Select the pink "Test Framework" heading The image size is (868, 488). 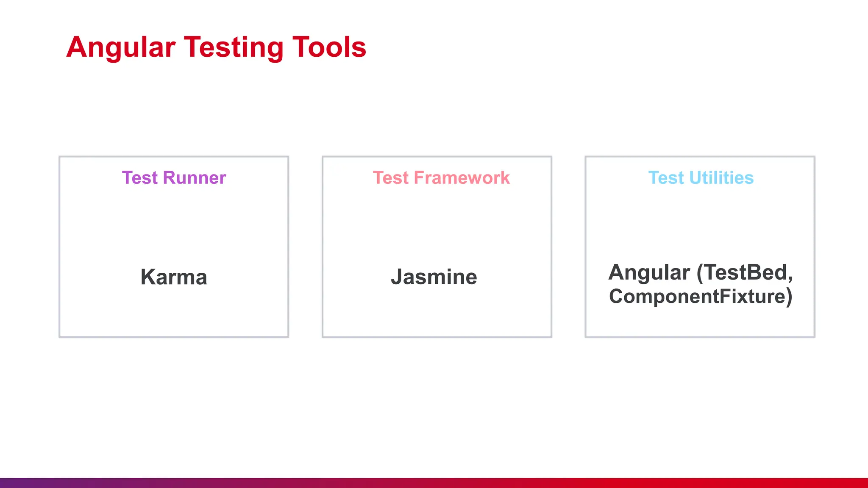pos(441,178)
